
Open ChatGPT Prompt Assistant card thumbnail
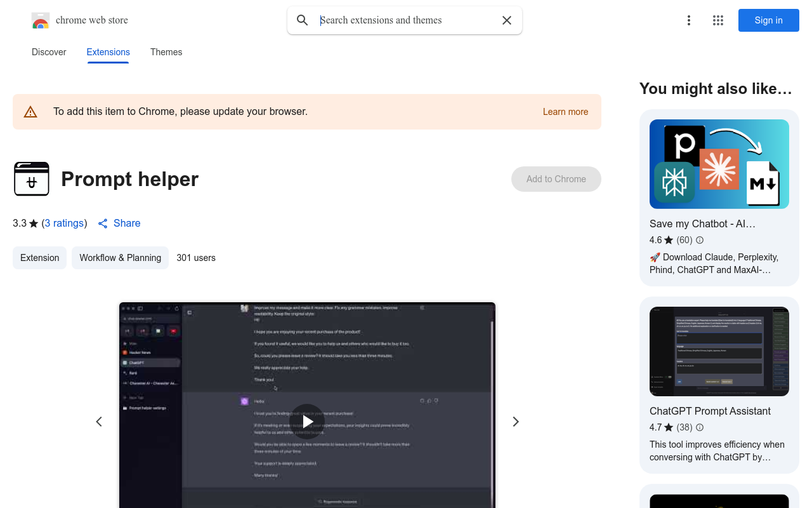point(719,351)
